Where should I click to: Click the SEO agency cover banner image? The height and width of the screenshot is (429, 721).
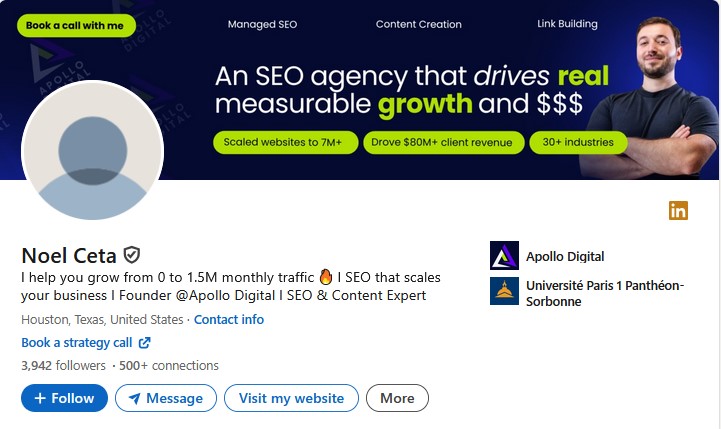click(400, 90)
